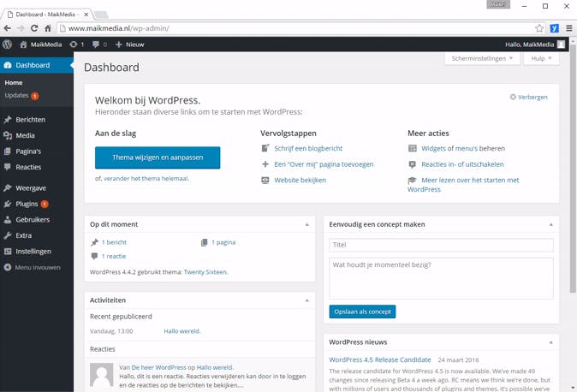Click the Widgets of menu's beheren icon

[413, 148]
